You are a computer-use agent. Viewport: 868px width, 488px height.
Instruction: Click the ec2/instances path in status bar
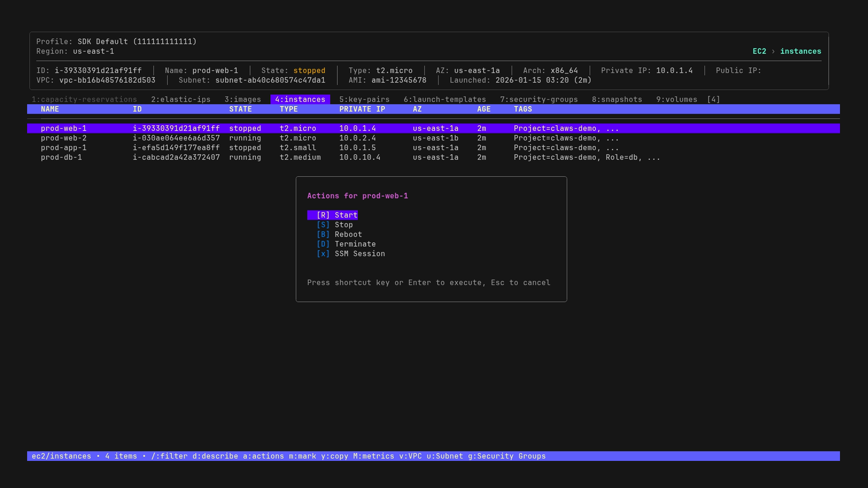pyautogui.click(x=61, y=456)
